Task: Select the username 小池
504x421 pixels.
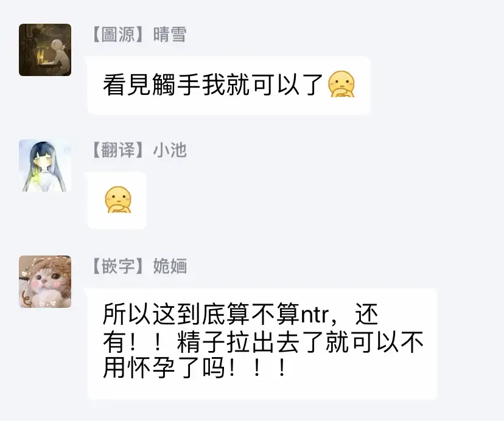Action: [x=170, y=150]
